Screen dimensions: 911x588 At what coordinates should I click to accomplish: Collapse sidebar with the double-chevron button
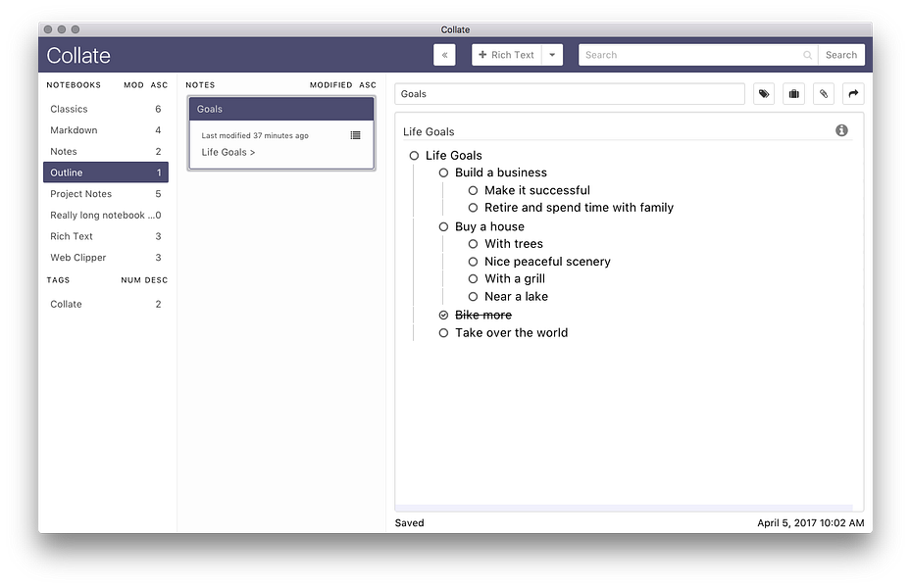pos(444,55)
